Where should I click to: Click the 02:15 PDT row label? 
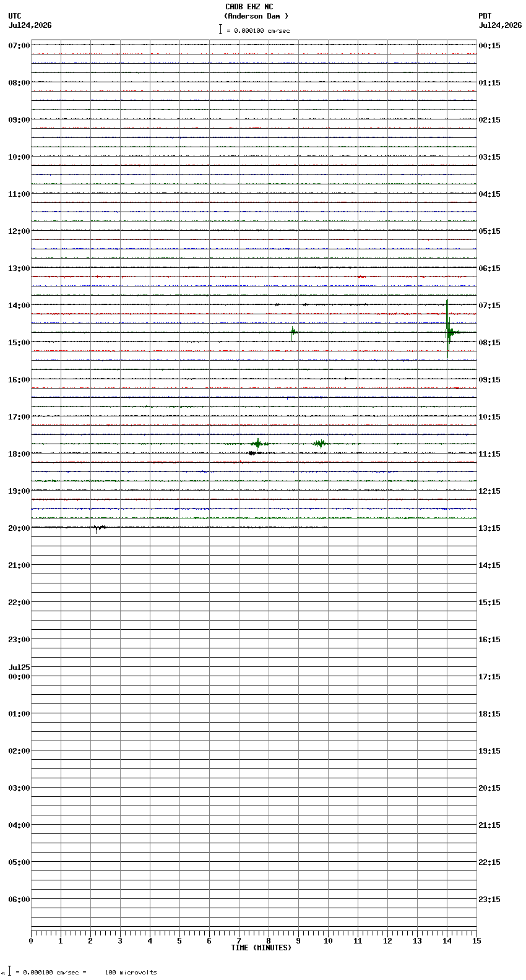[489, 120]
